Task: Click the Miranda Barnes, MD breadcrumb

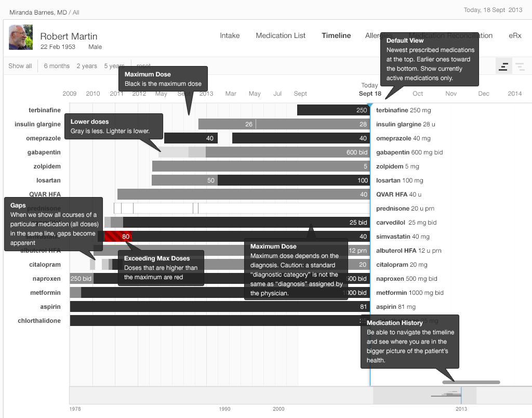Action: (x=38, y=12)
